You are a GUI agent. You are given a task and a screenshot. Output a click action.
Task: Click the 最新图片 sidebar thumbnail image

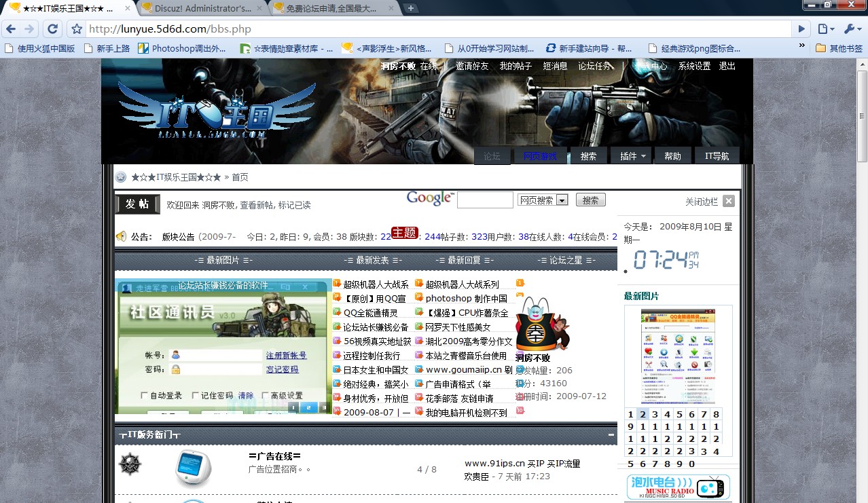tap(678, 356)
